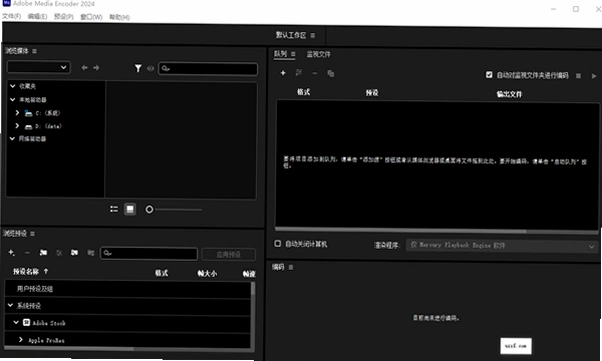Switch media browser to thumbnail view

tap(130, 209)
